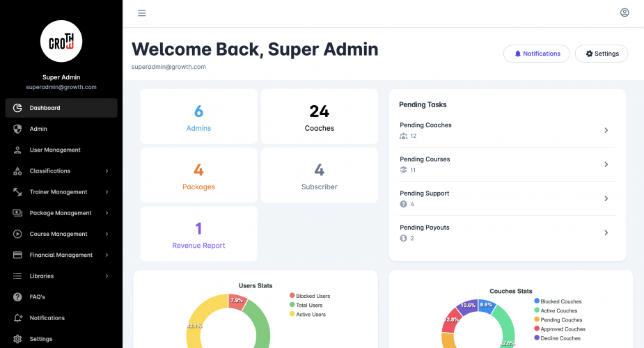Click Decline Couches legend swatch
This screenshot has height=348, width=644.
(536, 338)
